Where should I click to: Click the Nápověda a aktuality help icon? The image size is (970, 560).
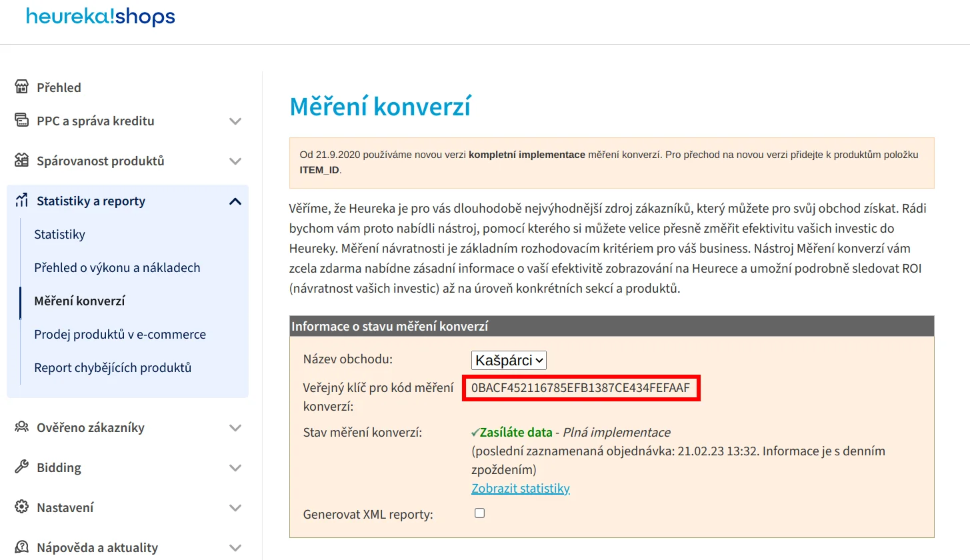click(22, 547)
